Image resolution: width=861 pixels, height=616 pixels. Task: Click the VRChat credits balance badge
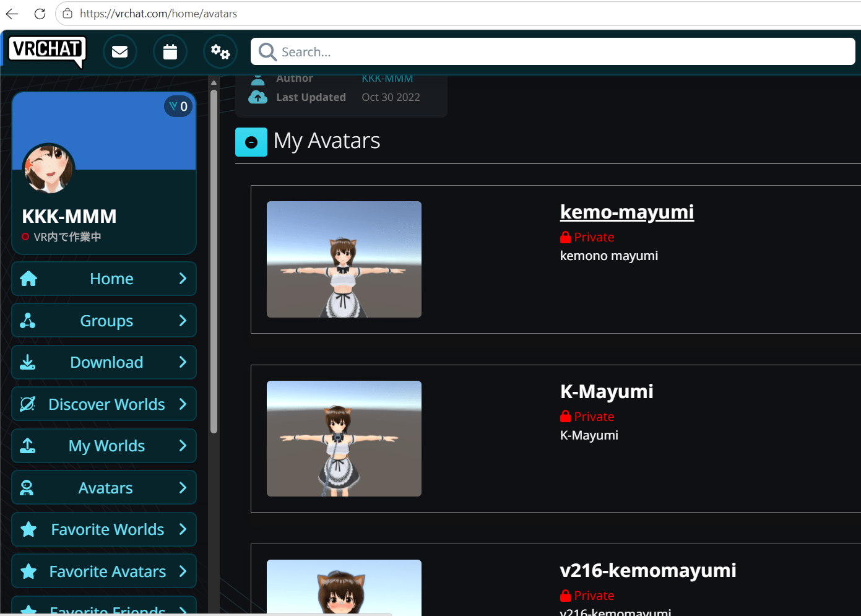point(178,106)
